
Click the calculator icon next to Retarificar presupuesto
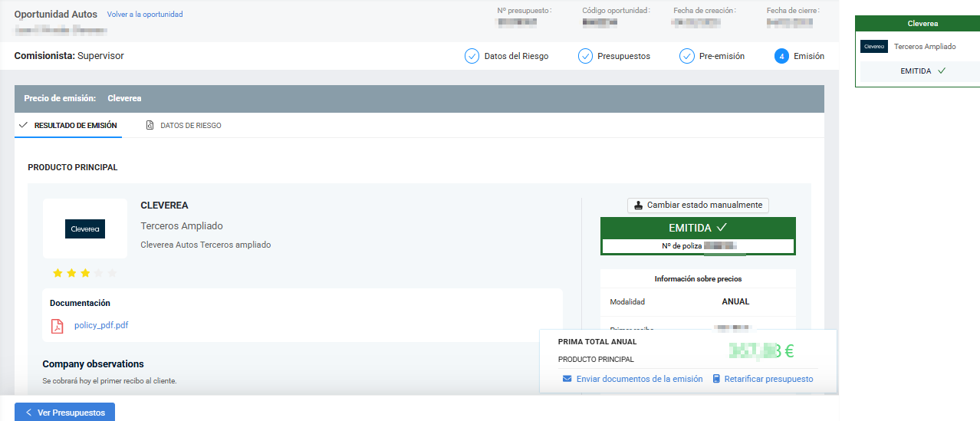(x=716, y=379)
